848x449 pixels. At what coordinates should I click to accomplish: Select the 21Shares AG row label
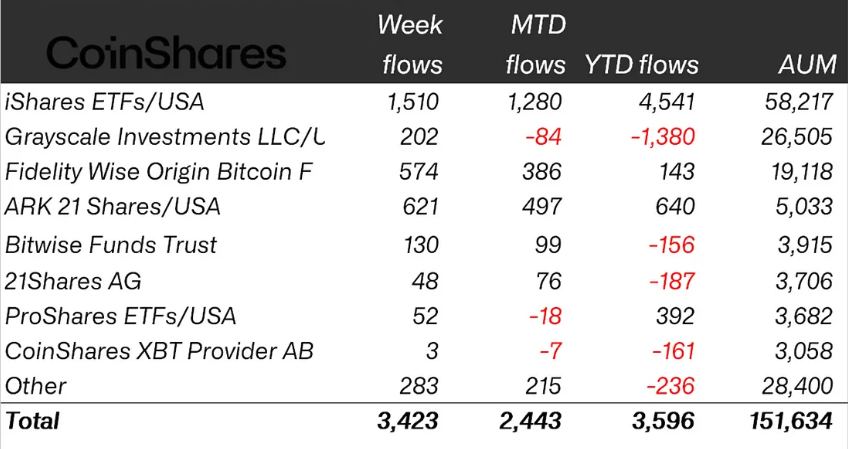(x=68, y=281)
